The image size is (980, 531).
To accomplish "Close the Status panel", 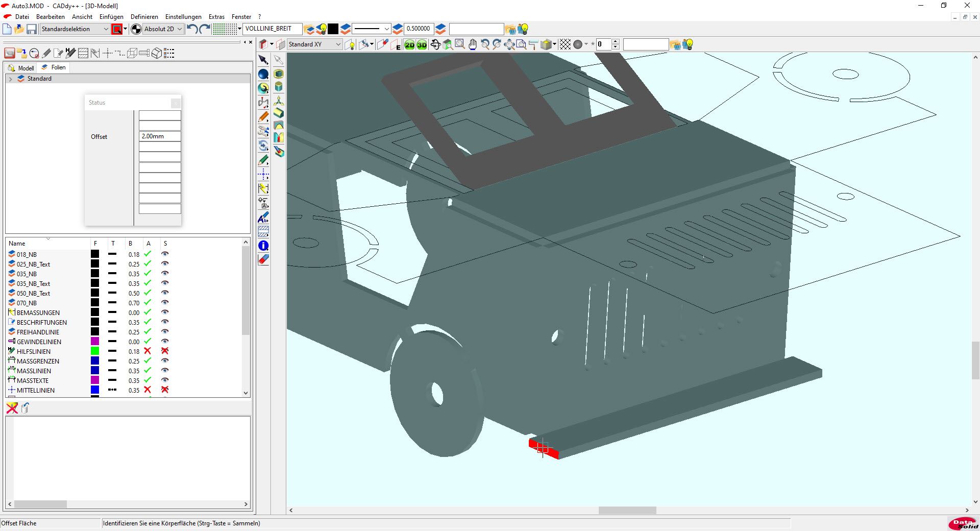I will click(x=176, y=103).
